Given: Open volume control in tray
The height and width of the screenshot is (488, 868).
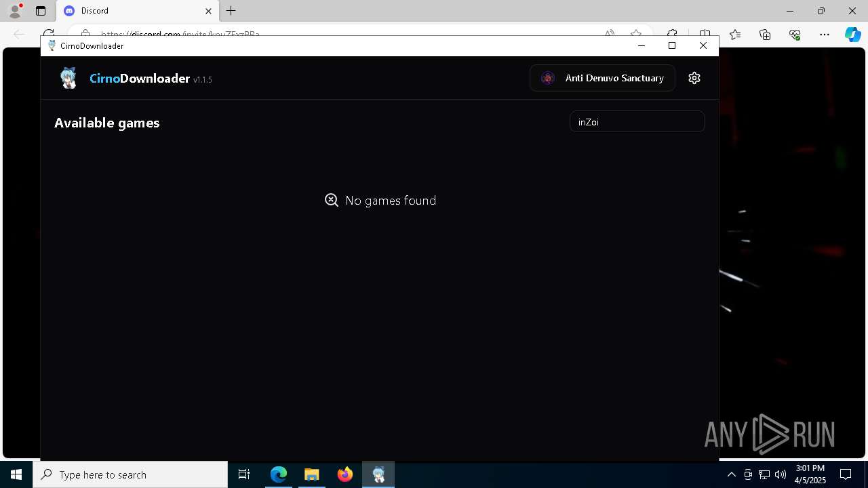Looking at the screenshot, I should [x=781, y=474].
